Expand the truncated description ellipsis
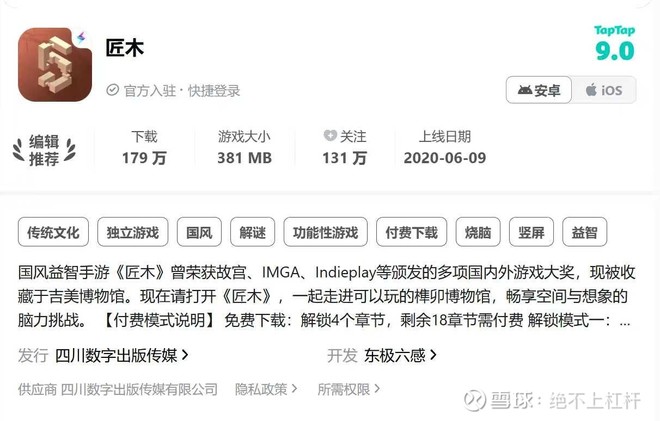 pos(625,323)
